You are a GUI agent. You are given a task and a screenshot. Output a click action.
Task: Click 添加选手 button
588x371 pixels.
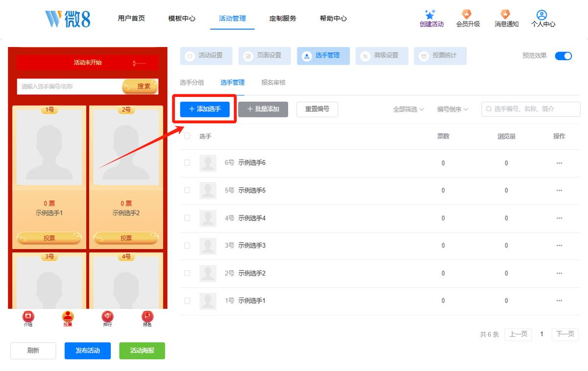coord(205,109)
